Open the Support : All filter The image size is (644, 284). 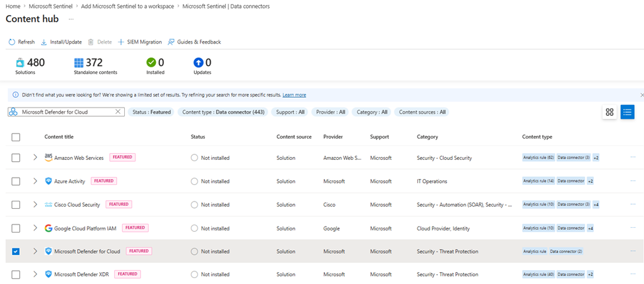(290, 112)
